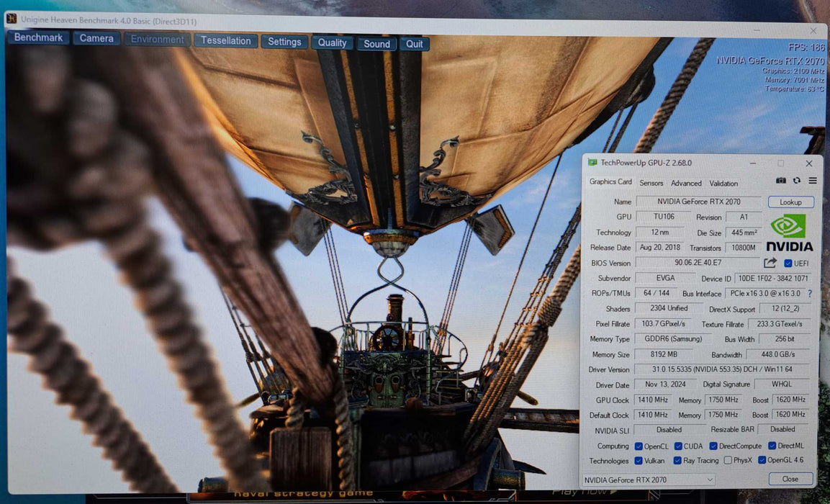This screenshot has height=504, width=830.
Task: Click the Transistors 10800M value
Action: 744,247
